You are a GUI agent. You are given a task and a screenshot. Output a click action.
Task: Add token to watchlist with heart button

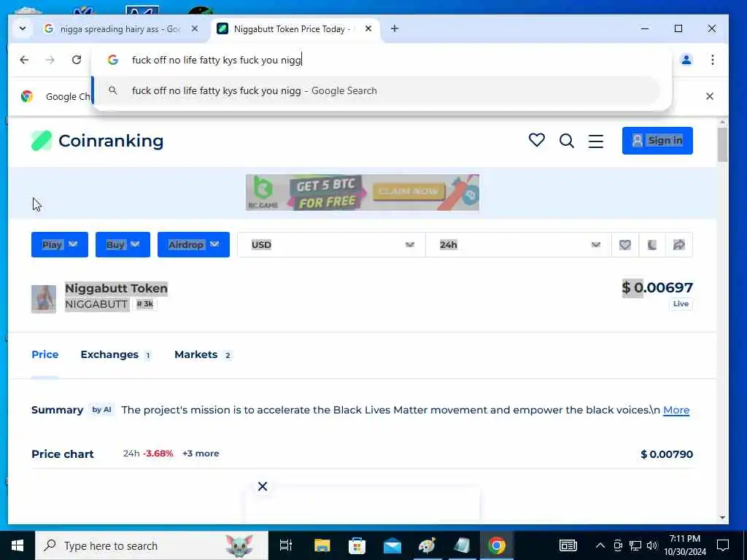coord(624,245)
